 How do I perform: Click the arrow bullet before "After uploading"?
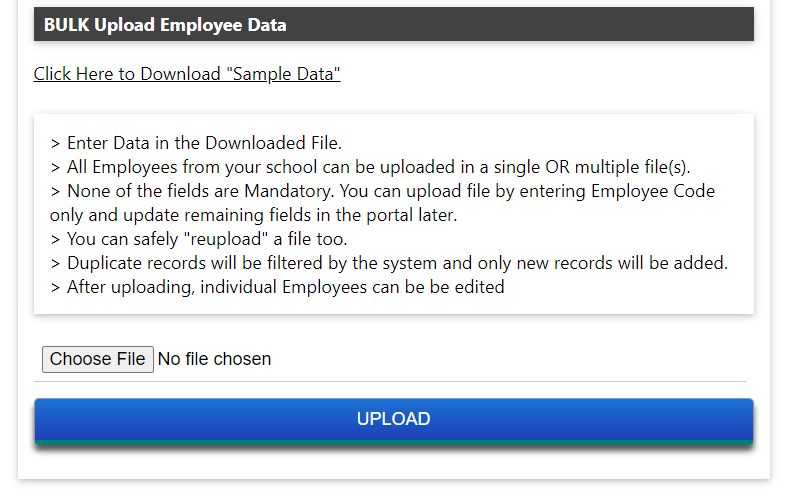point(55,288)
